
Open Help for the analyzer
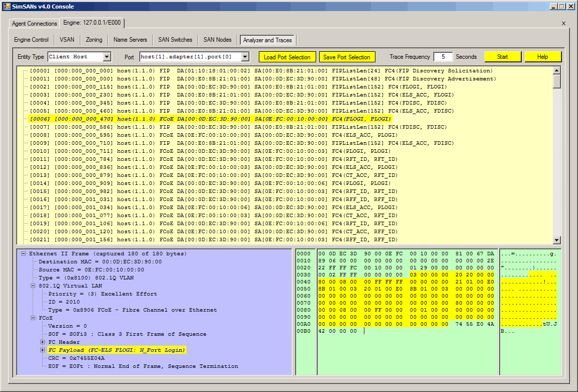coord(543,57)
